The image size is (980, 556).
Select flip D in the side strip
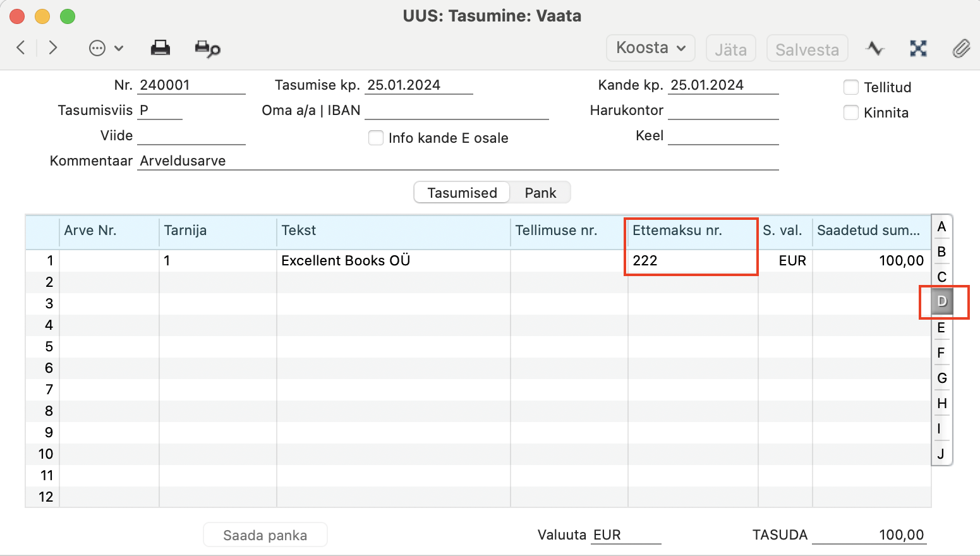click(941, 301)
